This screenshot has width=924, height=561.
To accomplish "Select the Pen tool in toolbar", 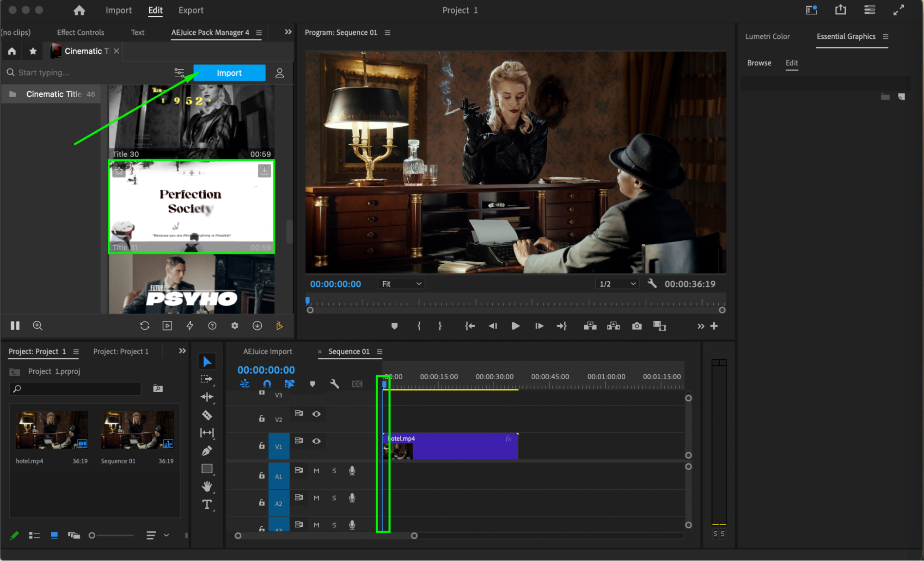I will pos(207,450).
